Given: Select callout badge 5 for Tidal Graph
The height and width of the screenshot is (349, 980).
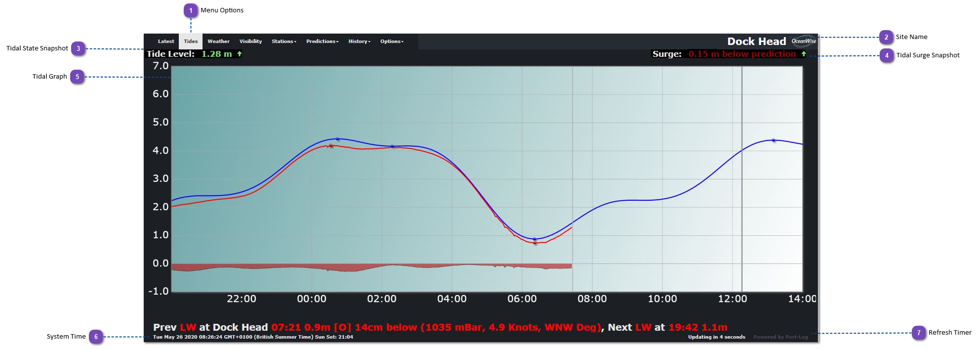Looking at the screenshot, I should [x=77, y=77].
